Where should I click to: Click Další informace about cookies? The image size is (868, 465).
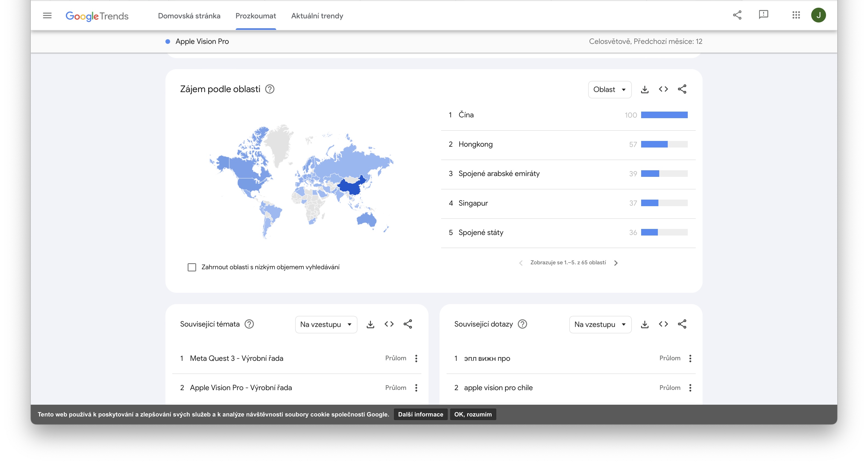420,415
